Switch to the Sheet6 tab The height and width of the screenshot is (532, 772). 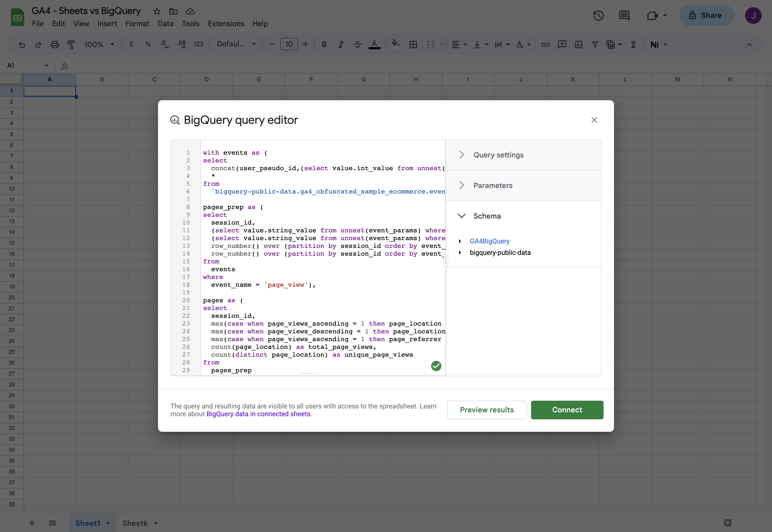click(x=135, y=523)
